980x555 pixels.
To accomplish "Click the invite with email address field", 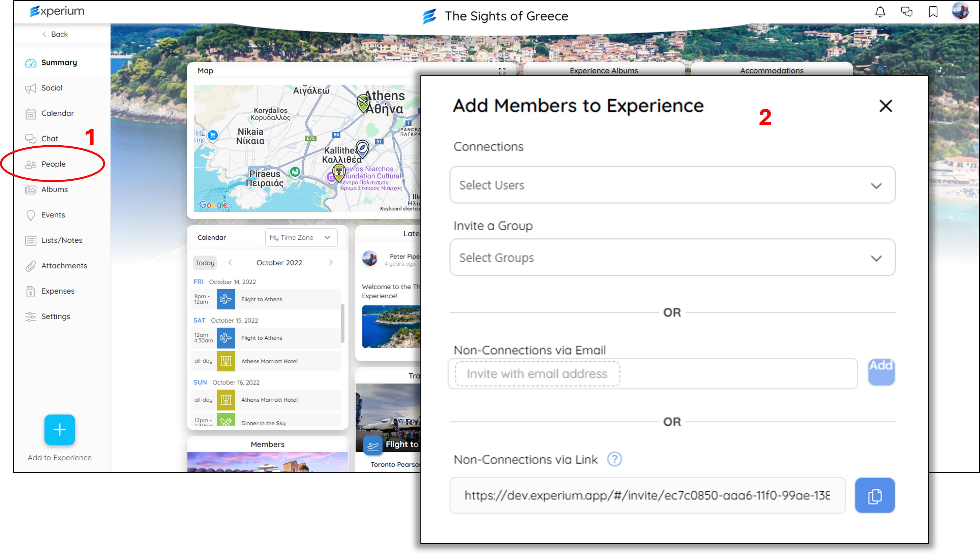I will tap(537, 374).
